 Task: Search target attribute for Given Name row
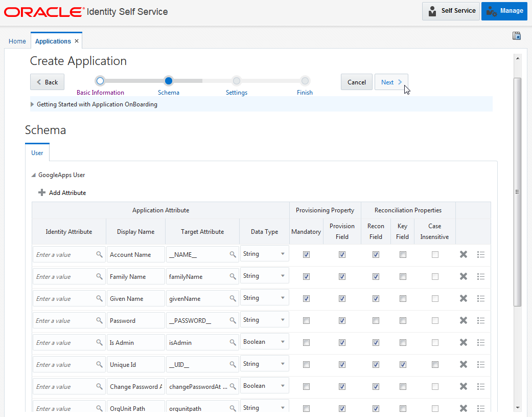coord(233,299)
